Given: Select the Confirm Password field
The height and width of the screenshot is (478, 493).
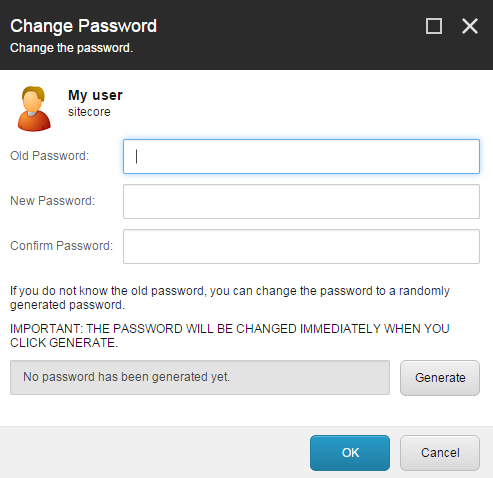Looking at the screenshot, I should pos(301,247).
